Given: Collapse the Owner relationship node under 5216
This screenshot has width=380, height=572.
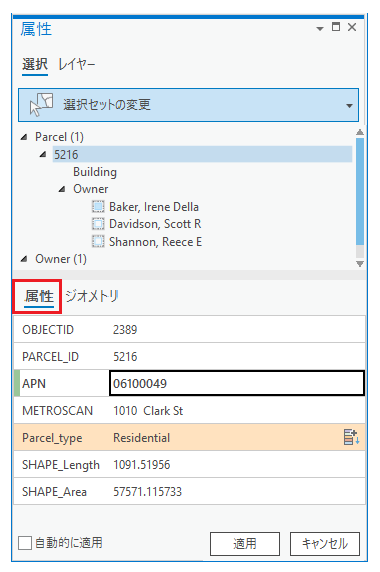Looking at the screenshot, I should pyautogui.click(x=62, y=189).
